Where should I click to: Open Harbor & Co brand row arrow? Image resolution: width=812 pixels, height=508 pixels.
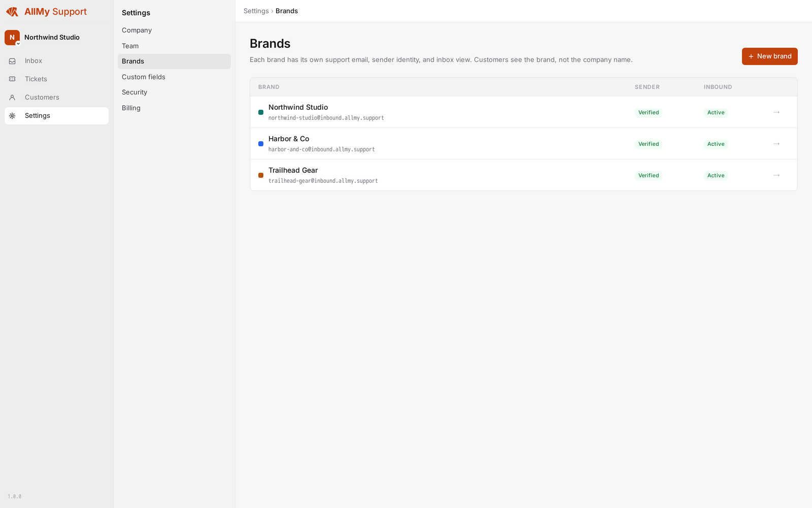(x=776, y=144)
